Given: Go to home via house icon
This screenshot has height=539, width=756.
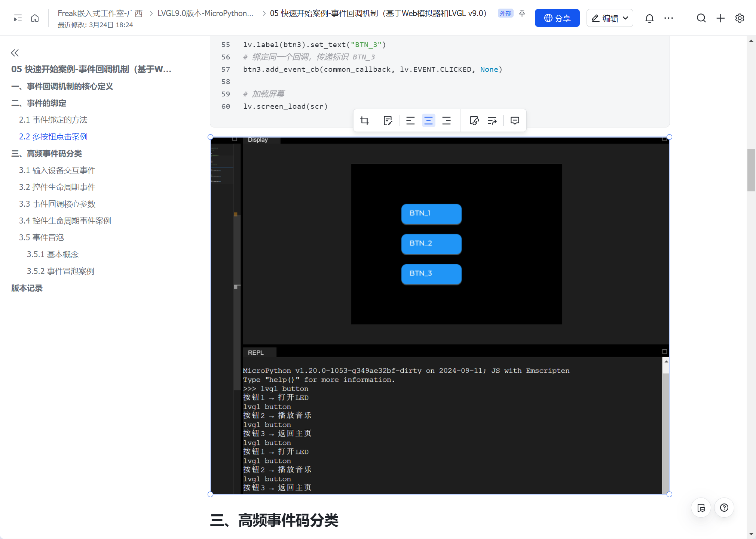Looking at the screenshot, I should coord(35,18).
